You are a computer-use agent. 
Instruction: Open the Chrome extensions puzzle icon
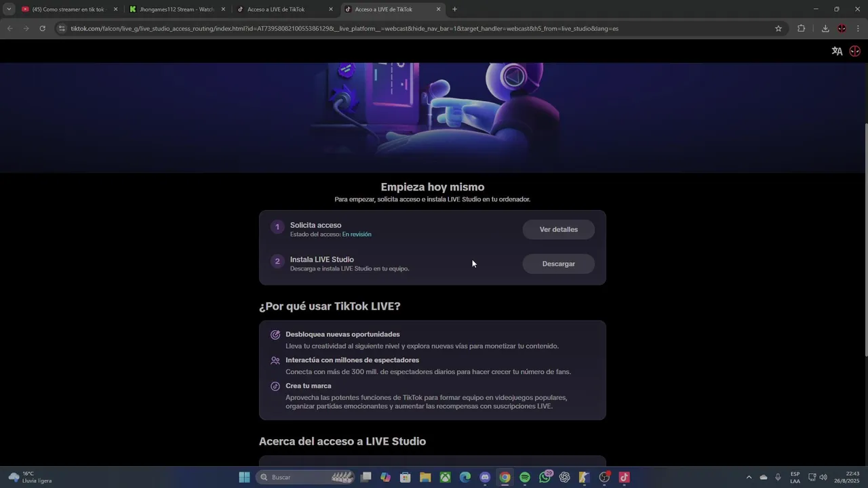(802, 28)
